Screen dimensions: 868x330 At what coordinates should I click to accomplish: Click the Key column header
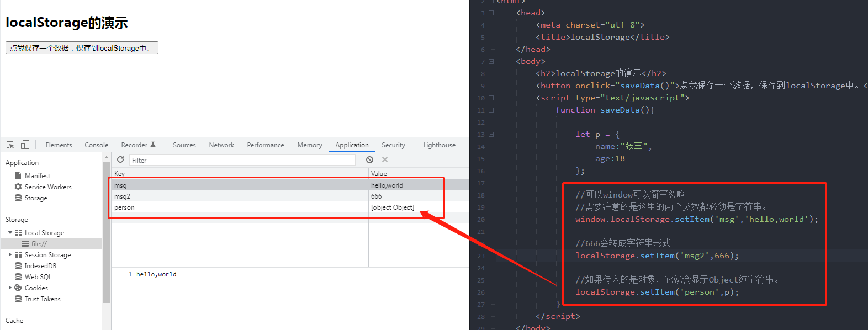(240, 173)
